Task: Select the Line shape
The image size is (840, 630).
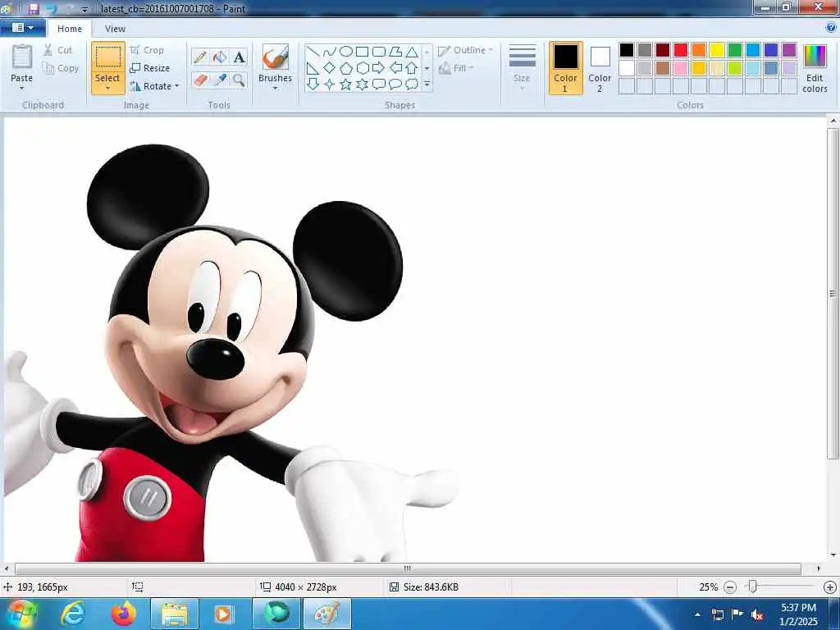Action: [313, 52]
